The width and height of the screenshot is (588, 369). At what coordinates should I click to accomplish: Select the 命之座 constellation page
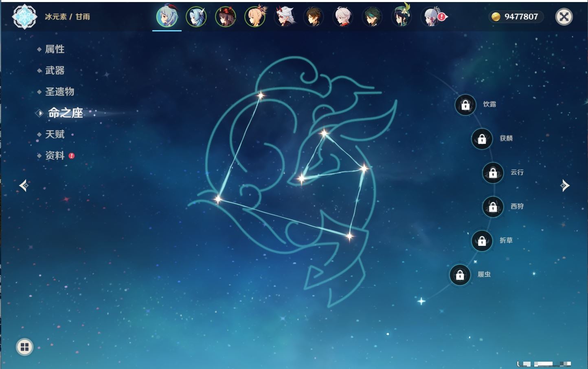tap(65, 113)
